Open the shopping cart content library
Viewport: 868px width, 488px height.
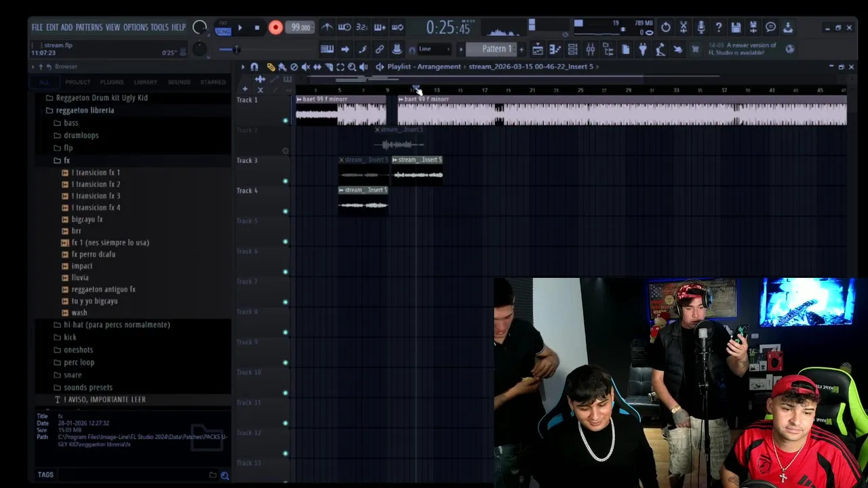(695, 49)
